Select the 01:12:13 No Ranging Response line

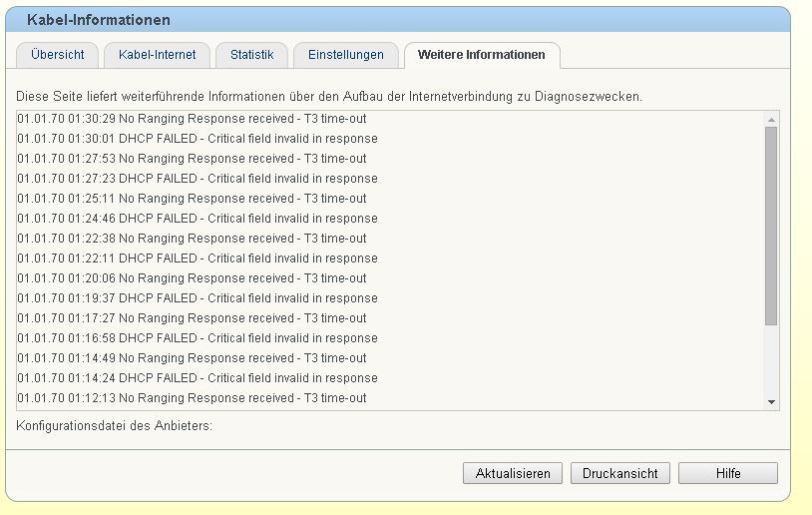(x=192, y=398)
